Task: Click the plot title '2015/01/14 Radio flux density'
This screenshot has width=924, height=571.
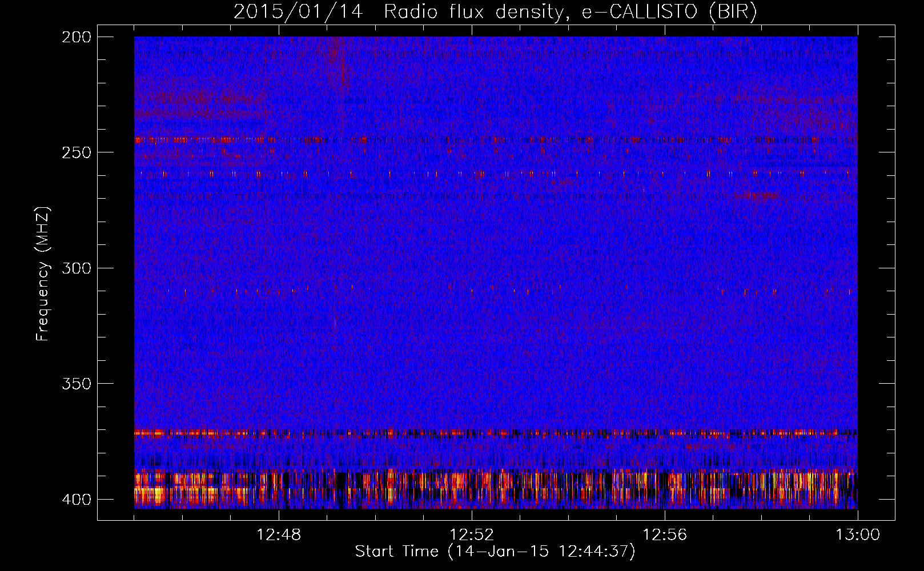Action: 495,12
